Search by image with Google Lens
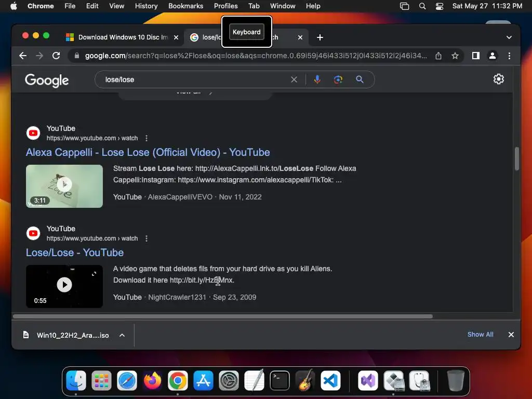Viewport: 532px width, 399px height. pyautogui.click(x=338, y=79)
